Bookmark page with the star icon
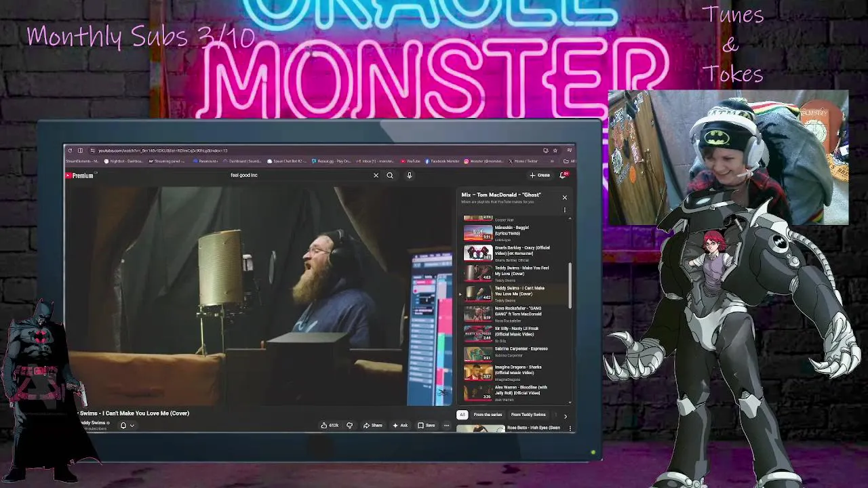Screen dimensions: 868x488 555,150
